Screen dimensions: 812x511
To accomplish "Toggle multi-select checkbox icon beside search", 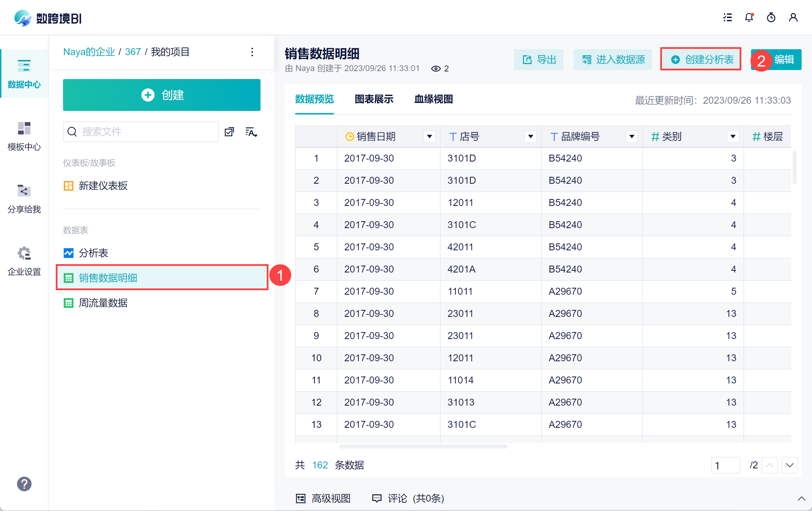I will tap(229, 132).
